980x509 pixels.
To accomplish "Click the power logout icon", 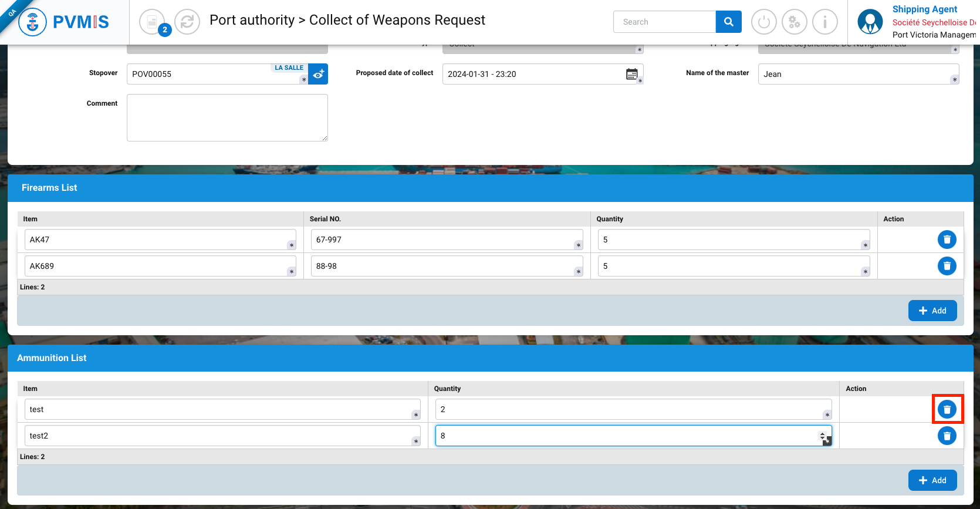I will click(x=763, y=22).
